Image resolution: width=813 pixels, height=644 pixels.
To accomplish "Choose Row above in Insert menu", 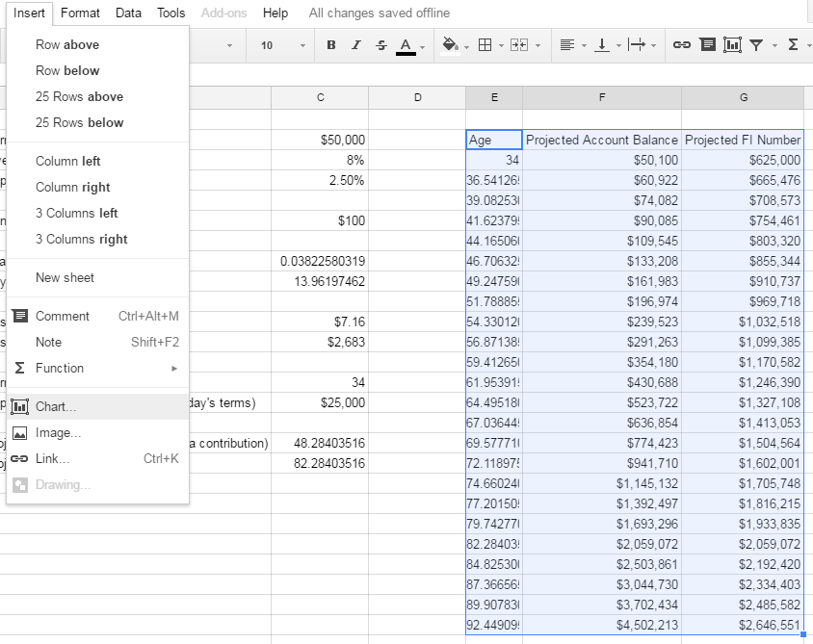I will pyautogui.click(x=67, y=44).
